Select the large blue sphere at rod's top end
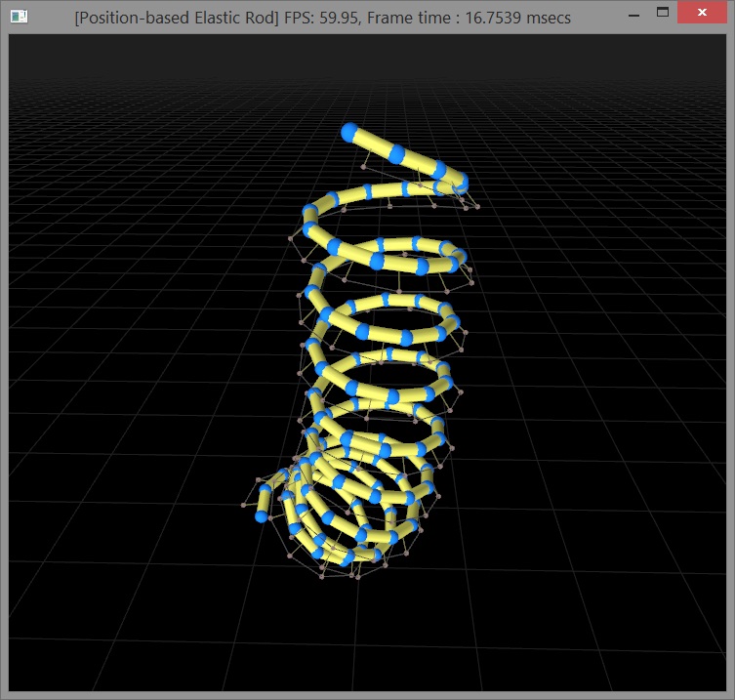 pyautogui.click(x=349, y=132)
